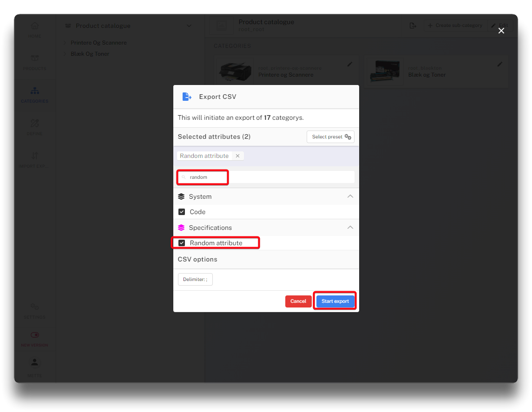Click the user profile avatar icon
Viewport: 532px width, 412px height.
coord(35,362)
